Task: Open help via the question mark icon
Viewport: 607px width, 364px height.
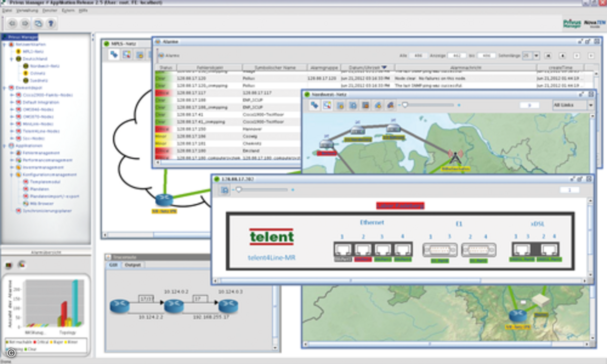Action: (51, 23)
